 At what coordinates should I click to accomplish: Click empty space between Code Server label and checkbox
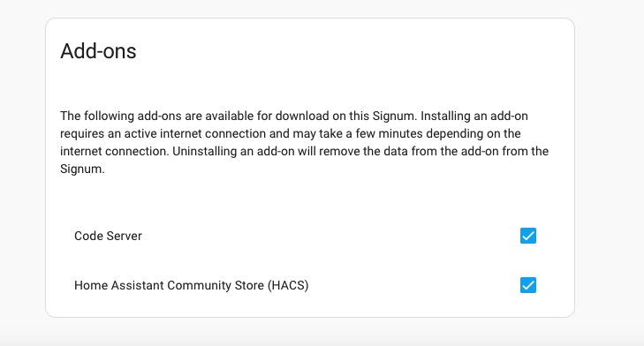click(x=329, y=236)
